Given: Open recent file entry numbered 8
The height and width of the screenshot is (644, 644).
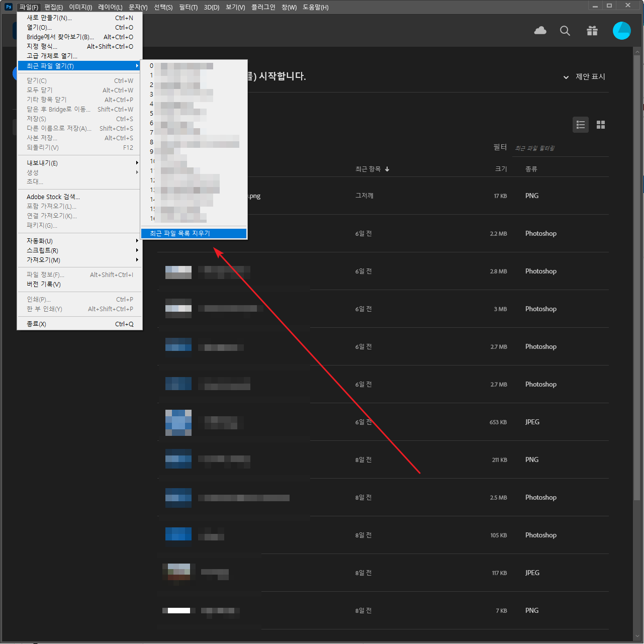Looking at the screenshot, I should coord(194,142).
